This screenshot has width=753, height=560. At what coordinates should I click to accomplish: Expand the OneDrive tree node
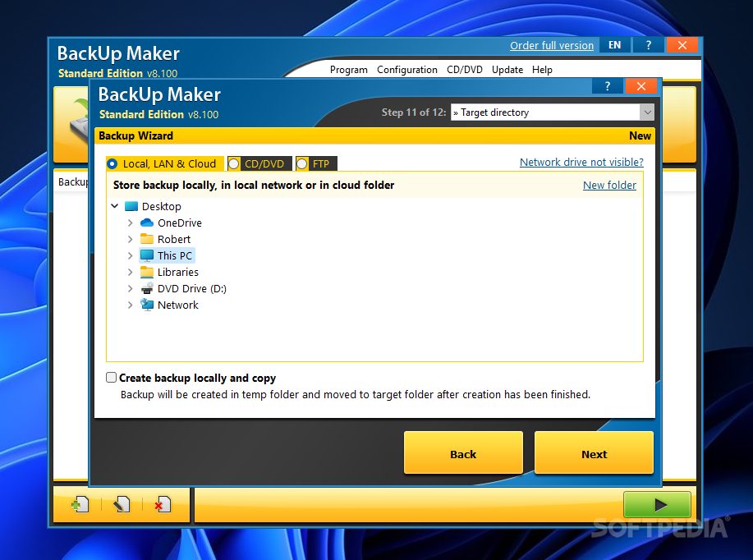130,223
